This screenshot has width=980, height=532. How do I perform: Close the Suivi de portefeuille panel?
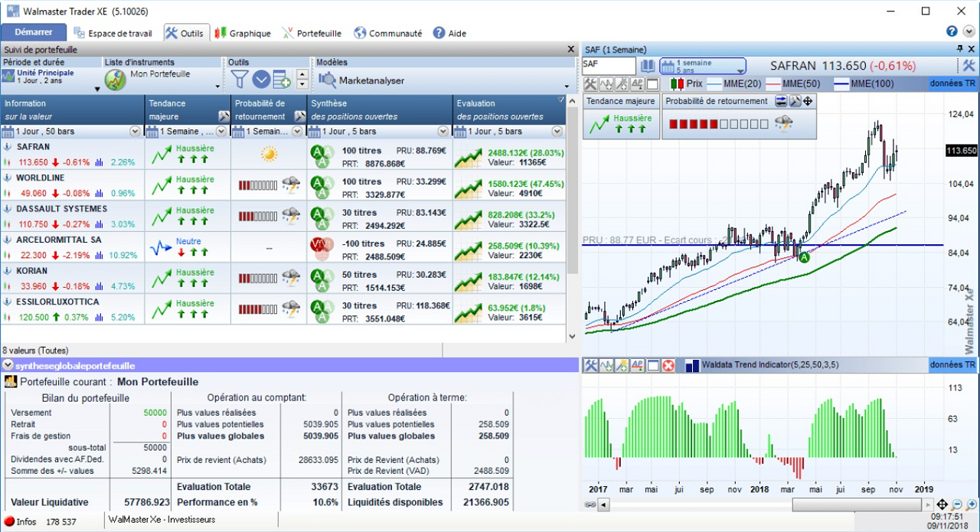click(570, 49)
